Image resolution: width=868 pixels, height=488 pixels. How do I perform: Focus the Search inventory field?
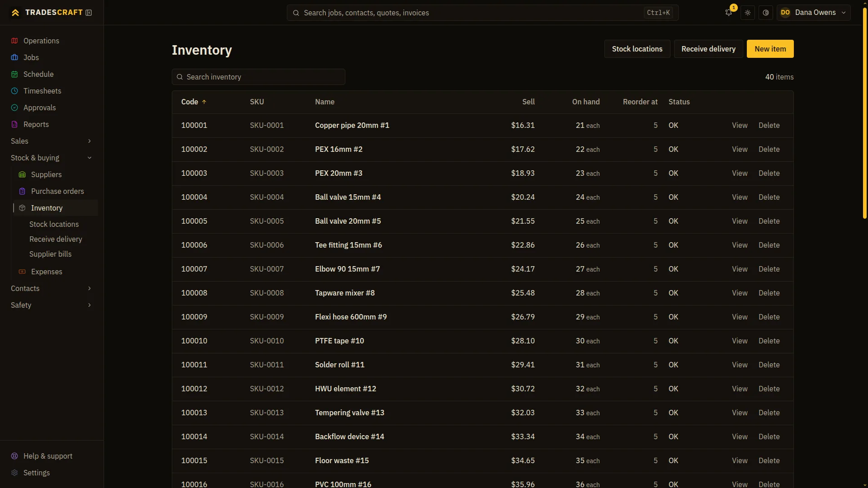tap(258, 77)
